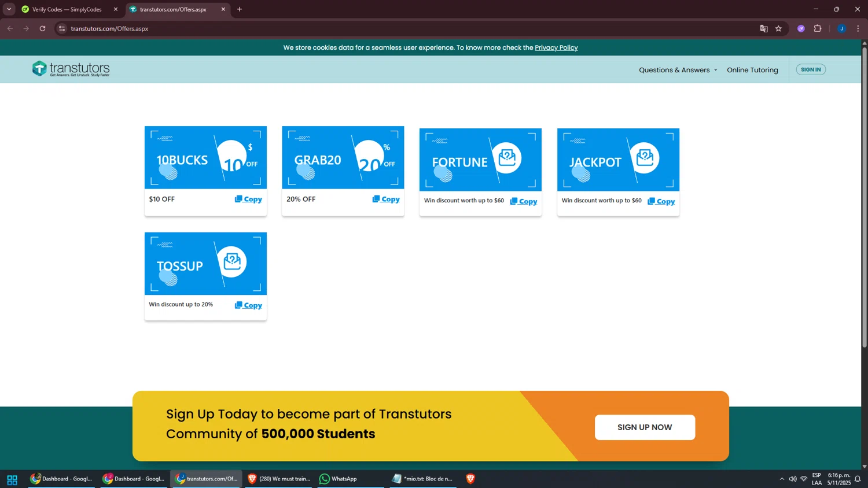868x488 pixels.
Task: Switch to the Verify Codes SimplyCodes tab
Action: 67,9
